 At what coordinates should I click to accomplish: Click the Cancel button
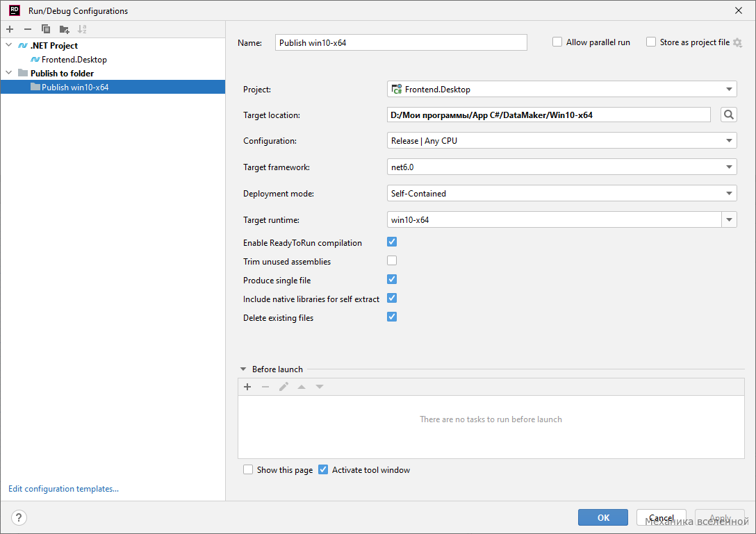tap(661, 517)
